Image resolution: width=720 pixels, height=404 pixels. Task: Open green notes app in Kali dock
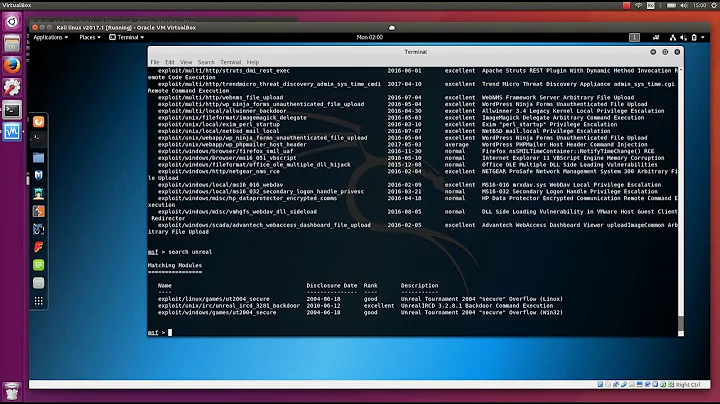pyautogui.click(x=39, y=265)
